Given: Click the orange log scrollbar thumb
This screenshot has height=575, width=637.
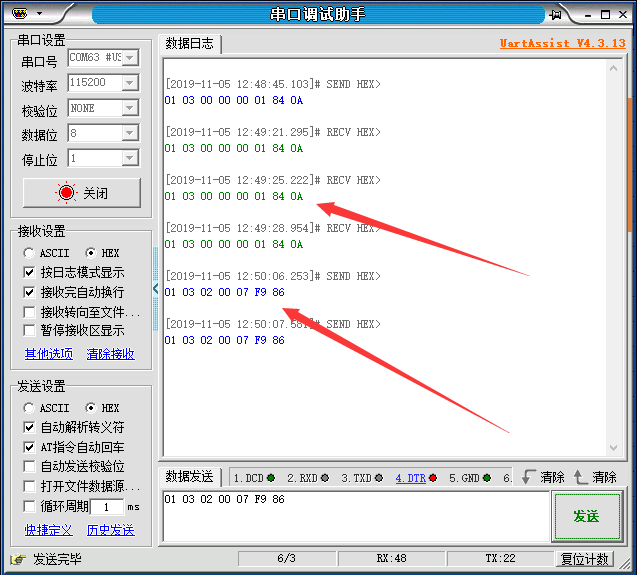Looking at the screenshot, I should (630, 165).
